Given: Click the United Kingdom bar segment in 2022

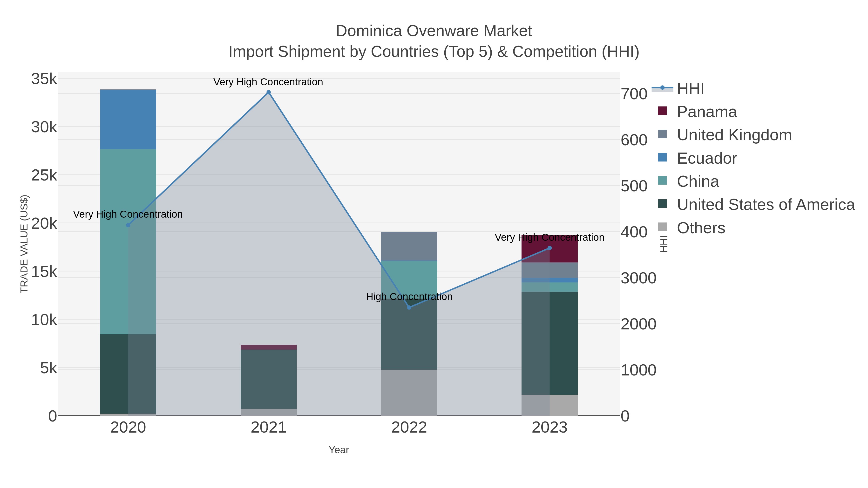Looking at the screenshot, I should (409, 246).
